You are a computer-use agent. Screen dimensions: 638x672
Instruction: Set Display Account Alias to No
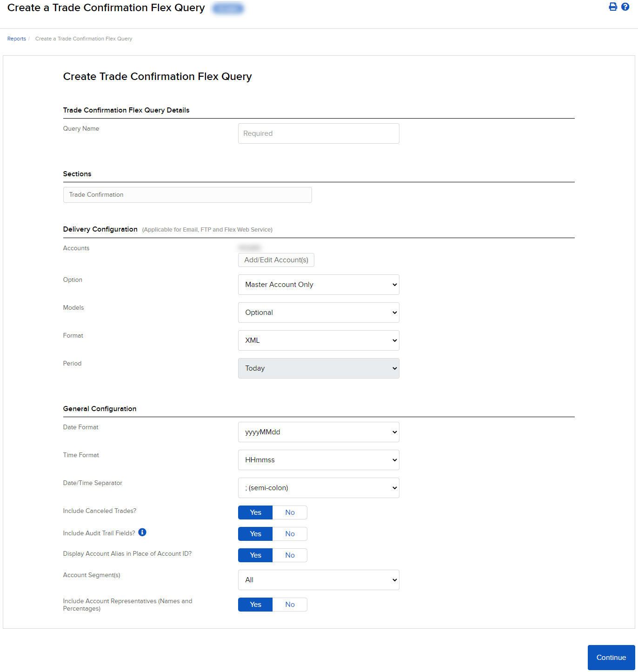coord(289,555)
